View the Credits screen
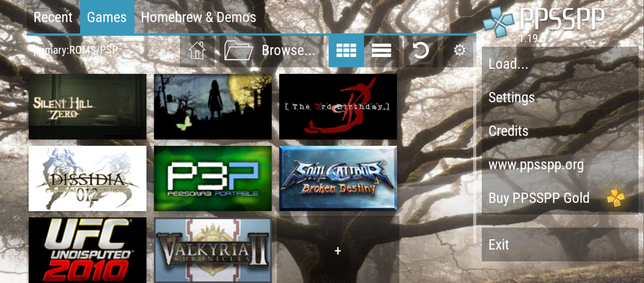644x283 pixels. [x=560, y=130]
